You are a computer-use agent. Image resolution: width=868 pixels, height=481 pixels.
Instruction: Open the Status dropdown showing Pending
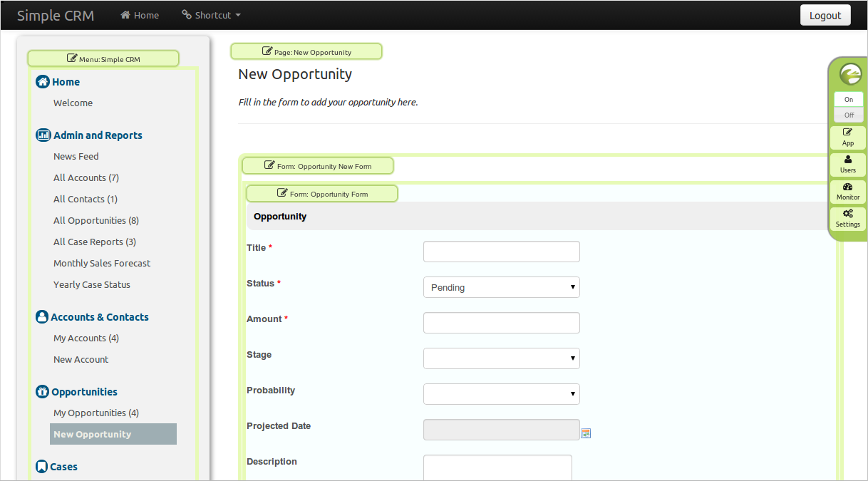click(x=502, y=287)
